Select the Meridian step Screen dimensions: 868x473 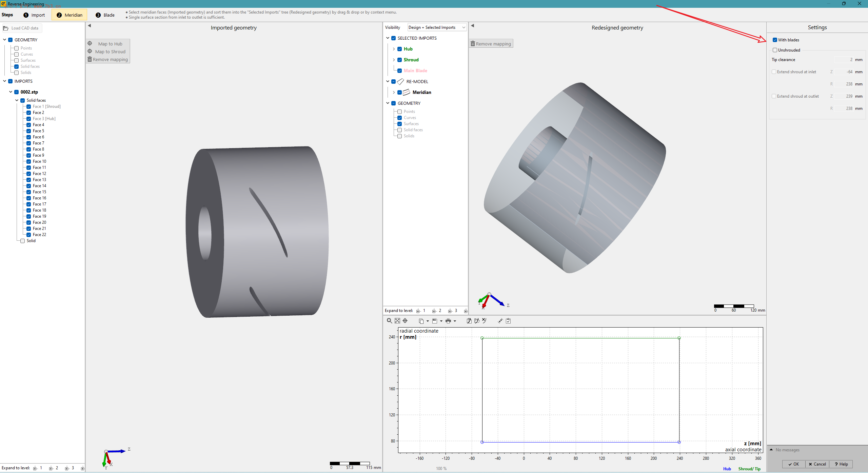70,15
